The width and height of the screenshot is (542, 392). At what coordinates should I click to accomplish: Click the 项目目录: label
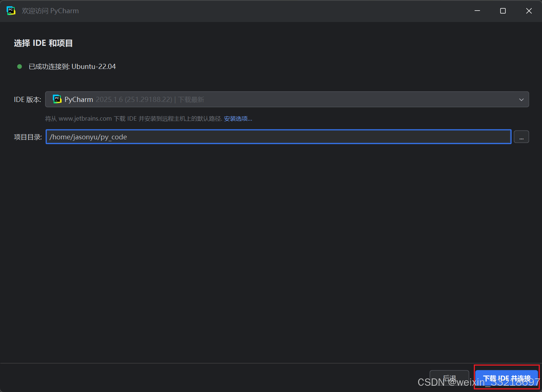pos(28,137)
